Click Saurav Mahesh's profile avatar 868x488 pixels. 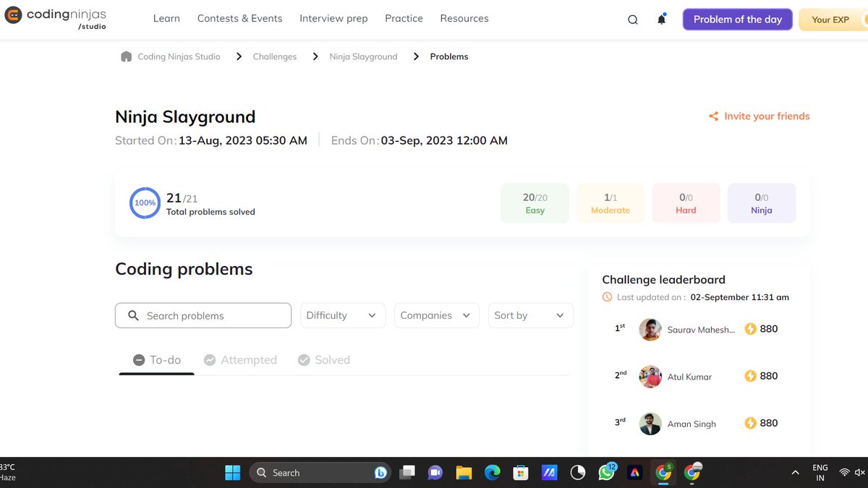pos(650,330)
